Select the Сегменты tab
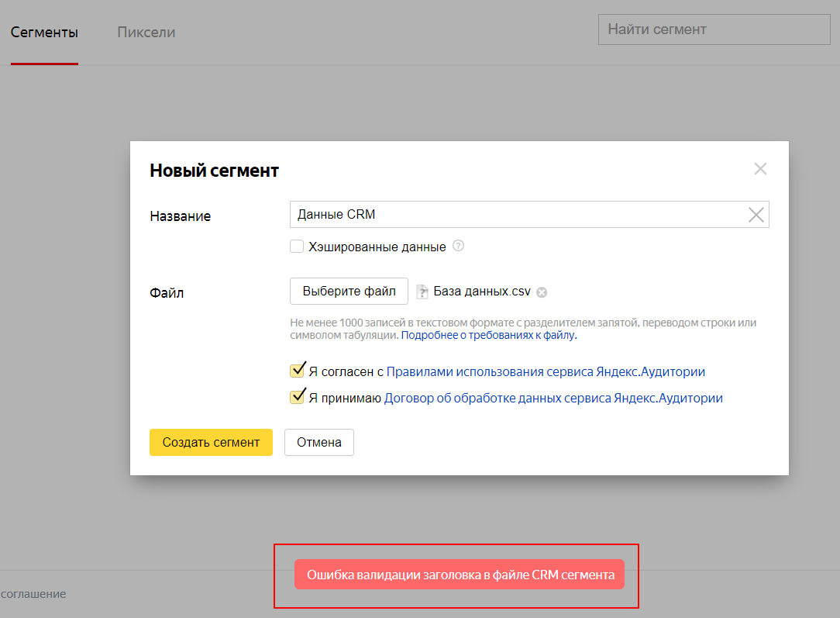 (x=44, y=33)
